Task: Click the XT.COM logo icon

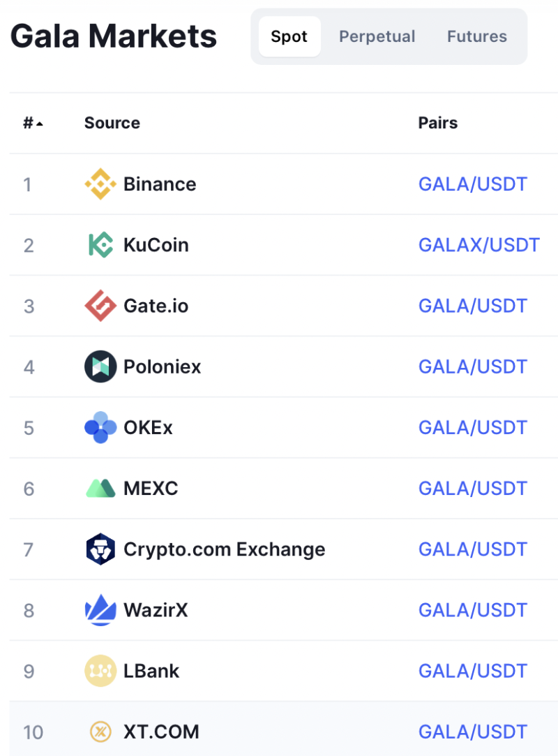Action: tap(100, 732)
